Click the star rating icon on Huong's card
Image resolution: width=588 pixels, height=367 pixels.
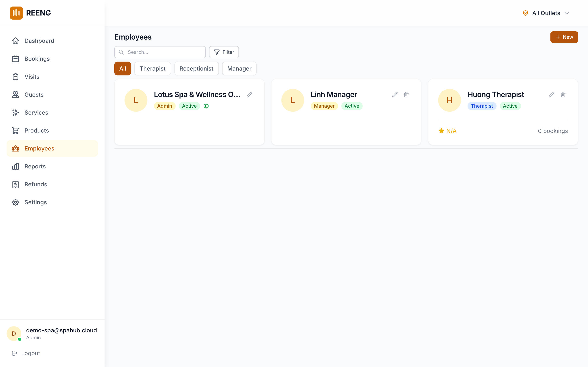(441, 131)
